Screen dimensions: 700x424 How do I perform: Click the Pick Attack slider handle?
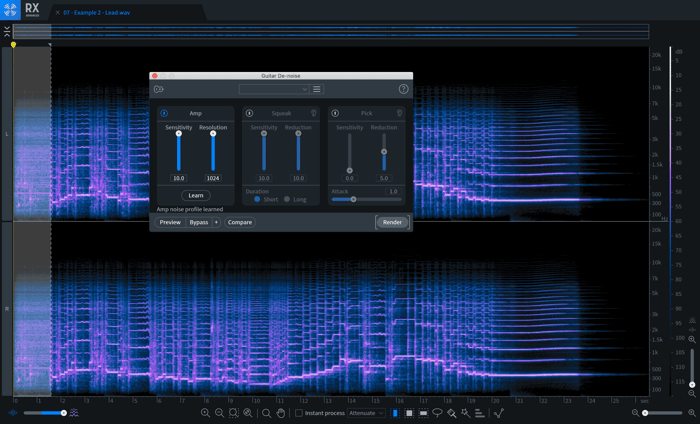pyautogui.click(x=354, y=200)
